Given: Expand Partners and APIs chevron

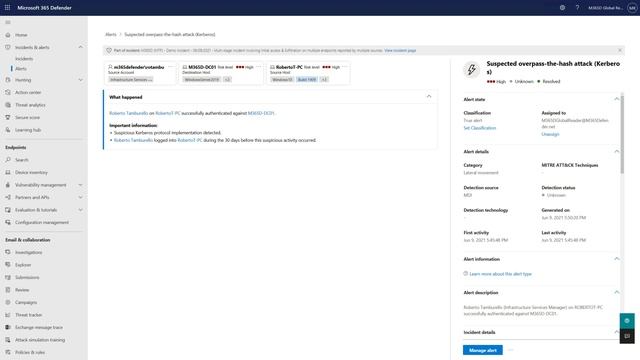Looking at the screenshot, I should click(x=80, y=198).
